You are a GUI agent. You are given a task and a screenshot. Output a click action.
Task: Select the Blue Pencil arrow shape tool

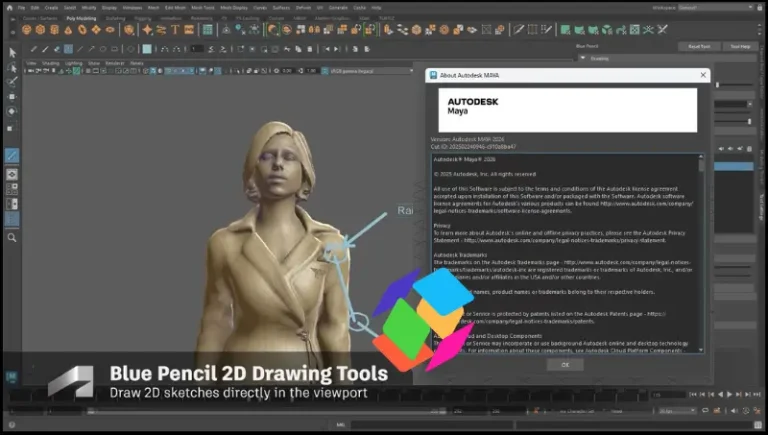[x=92, y=49]
